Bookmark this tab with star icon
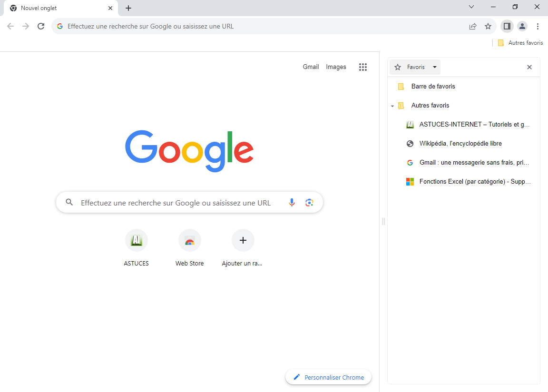 pyautogui.click(x=488, y=26)
